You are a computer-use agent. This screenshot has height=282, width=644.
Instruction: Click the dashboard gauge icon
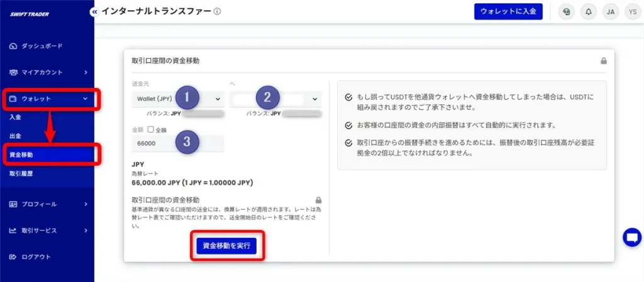13,46
